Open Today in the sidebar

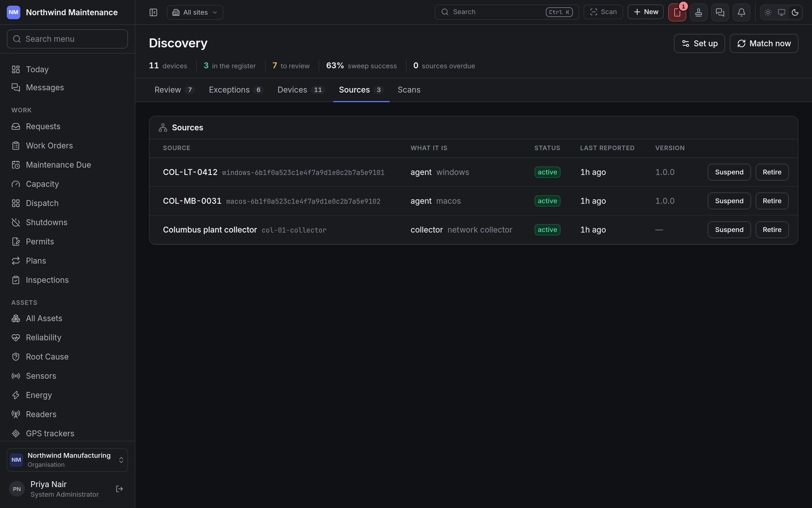point(67,69)
